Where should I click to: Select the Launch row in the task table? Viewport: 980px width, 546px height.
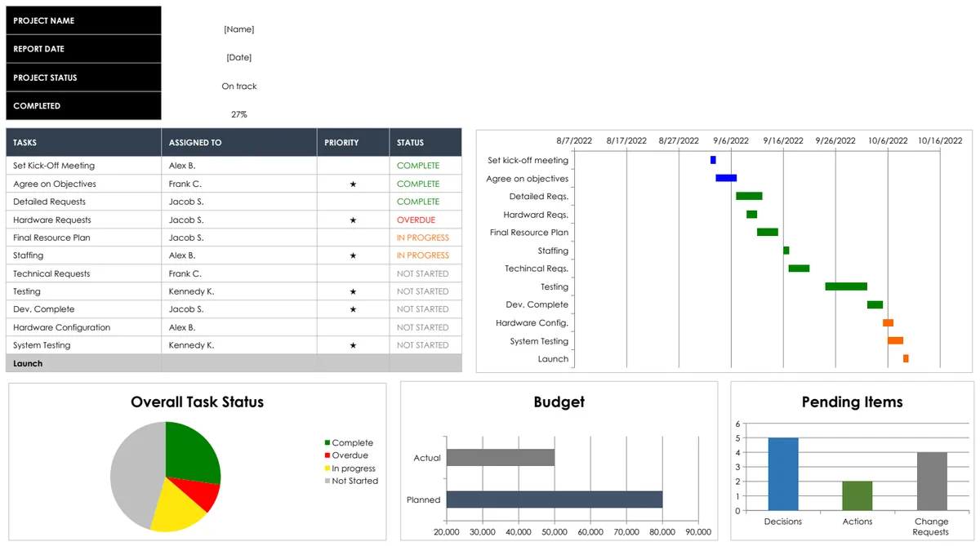234,363
